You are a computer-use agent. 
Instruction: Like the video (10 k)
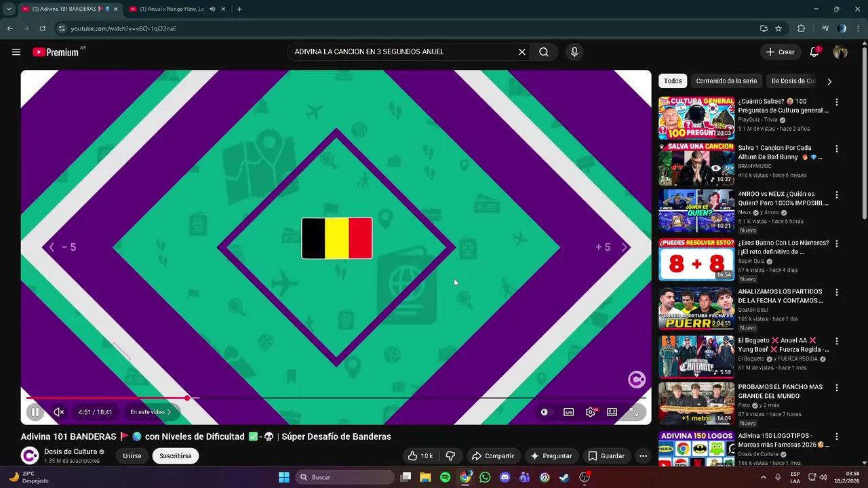click(x=420, y=456)
